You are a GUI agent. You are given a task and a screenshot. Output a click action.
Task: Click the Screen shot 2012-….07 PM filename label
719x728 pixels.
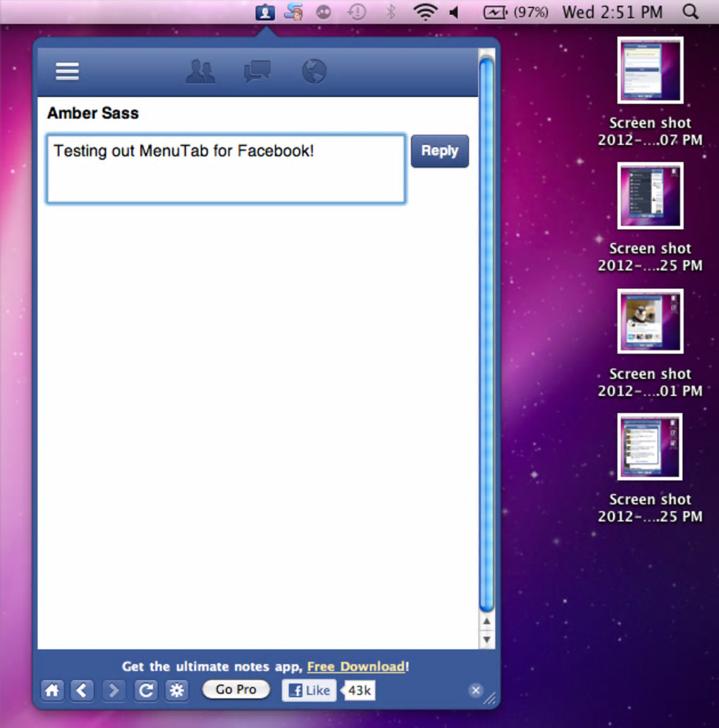coord(650,131)
